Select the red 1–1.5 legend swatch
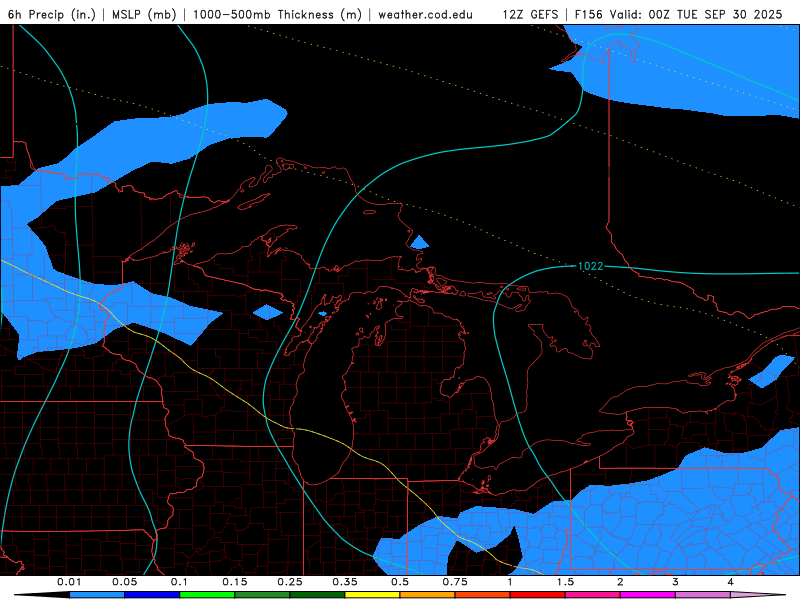Screen dimensions: 800x600 pyautogui.click(x=538, y=595)
